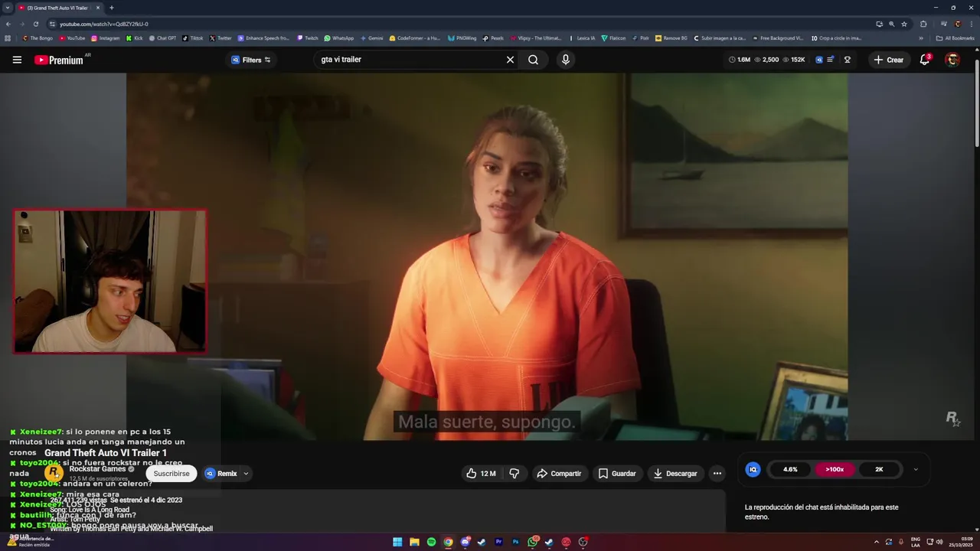Clear the search box with the X
The image size is (980, 551).
coord(510,60)
